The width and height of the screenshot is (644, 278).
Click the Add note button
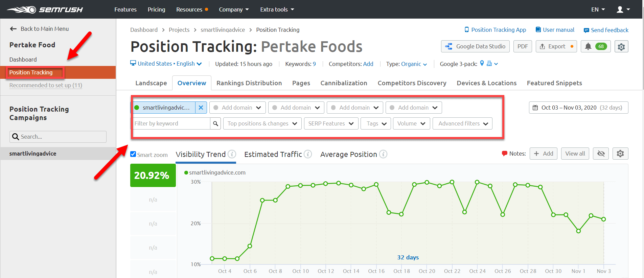[x=543, y=154]
